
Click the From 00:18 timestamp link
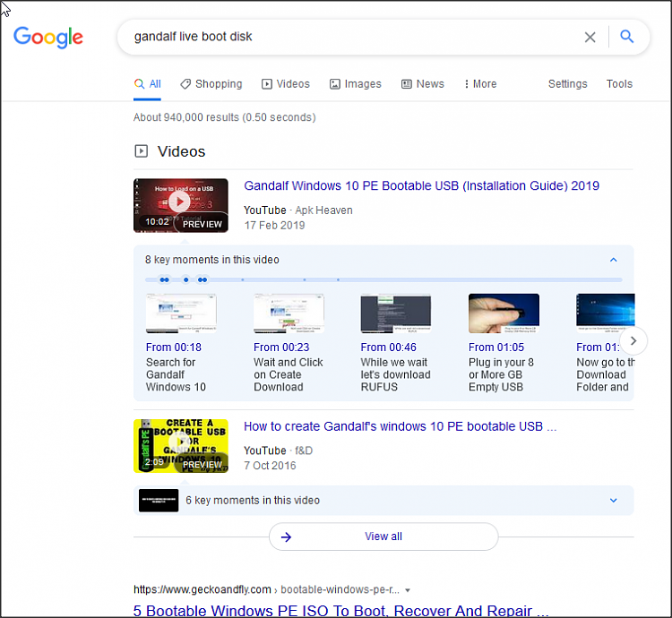pos(174,348)
